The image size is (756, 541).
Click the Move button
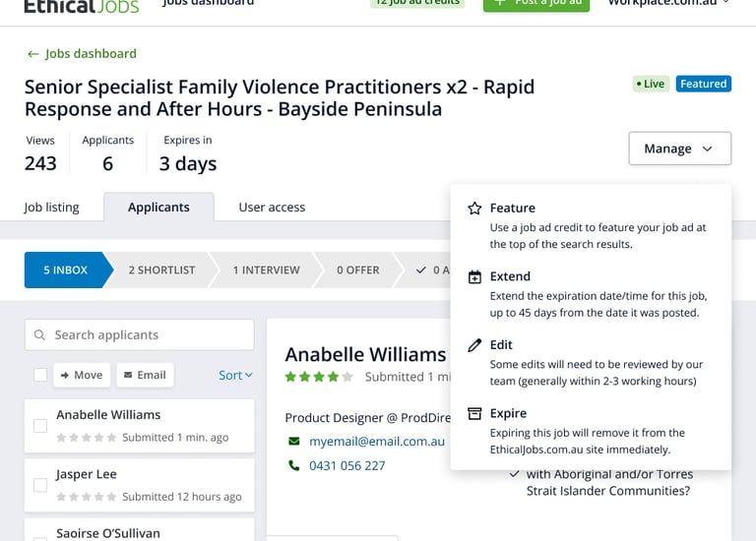click(81, 375)
